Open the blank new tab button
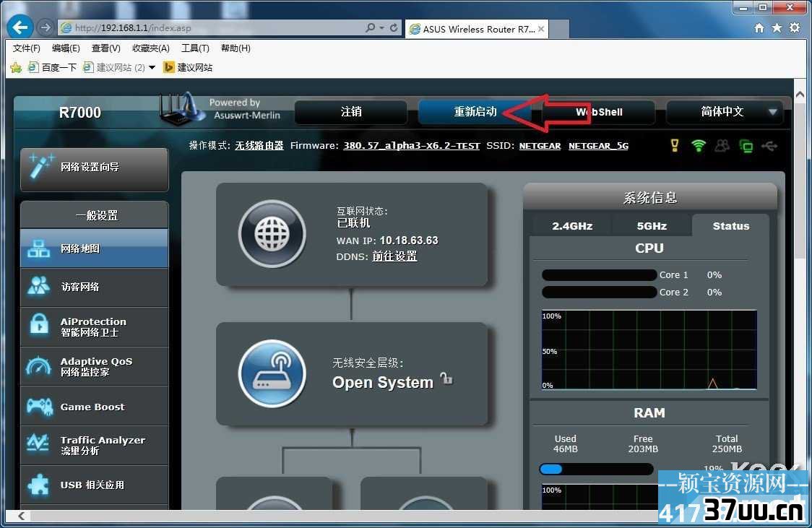 coord(558,30)
